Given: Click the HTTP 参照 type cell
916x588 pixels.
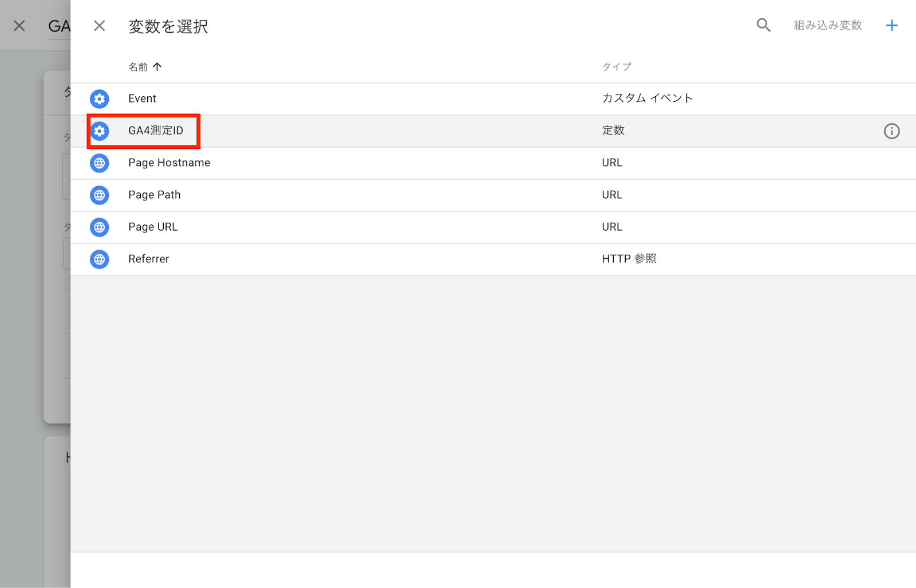Looking at the screenshot, I should coord(629,259).
